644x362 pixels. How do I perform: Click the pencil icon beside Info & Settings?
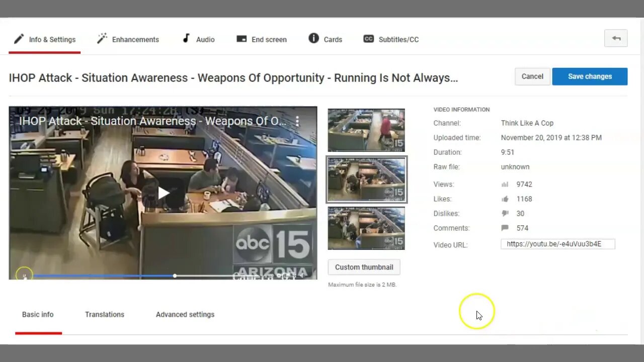(x=19, y=39)
